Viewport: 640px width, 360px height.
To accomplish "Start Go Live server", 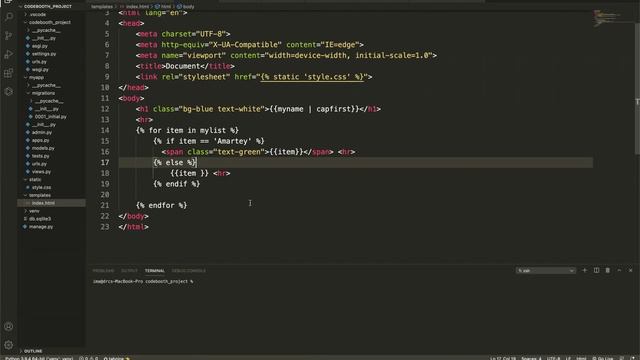I will (x=603, y=358).
